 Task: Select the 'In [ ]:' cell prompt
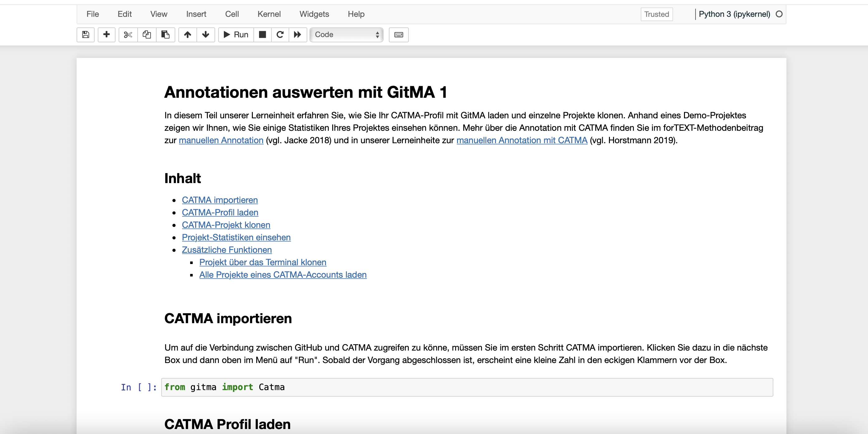click(x=139, y=388)
